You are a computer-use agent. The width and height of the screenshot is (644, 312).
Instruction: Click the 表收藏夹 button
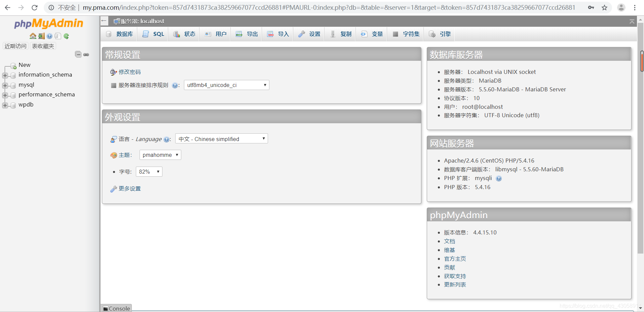[43, 46]
